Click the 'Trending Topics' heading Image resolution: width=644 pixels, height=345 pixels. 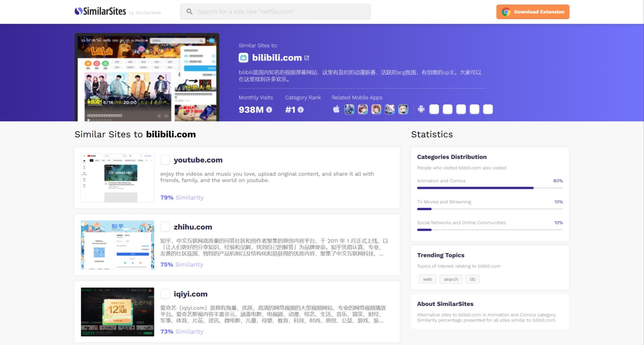[441, 255]
